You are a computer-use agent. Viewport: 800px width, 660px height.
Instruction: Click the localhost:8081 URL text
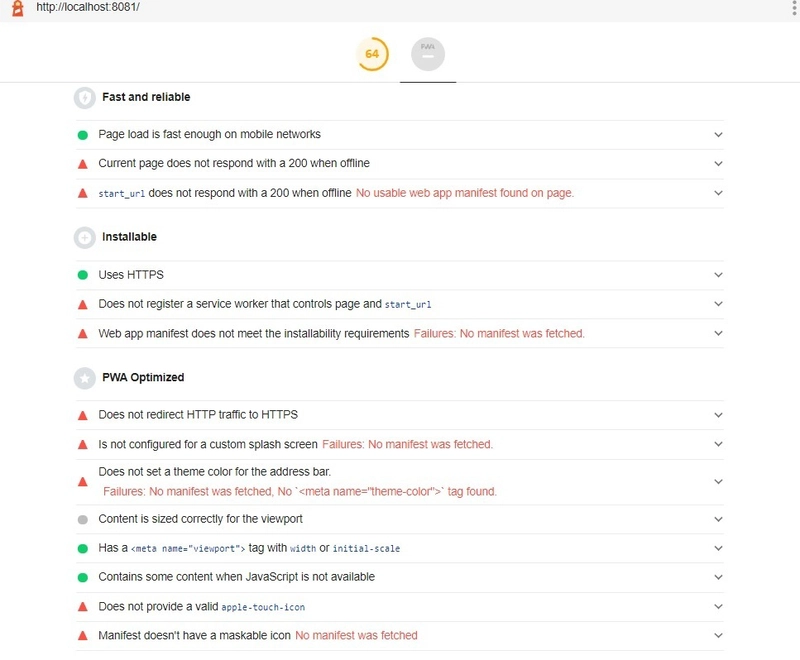point(87,8)
